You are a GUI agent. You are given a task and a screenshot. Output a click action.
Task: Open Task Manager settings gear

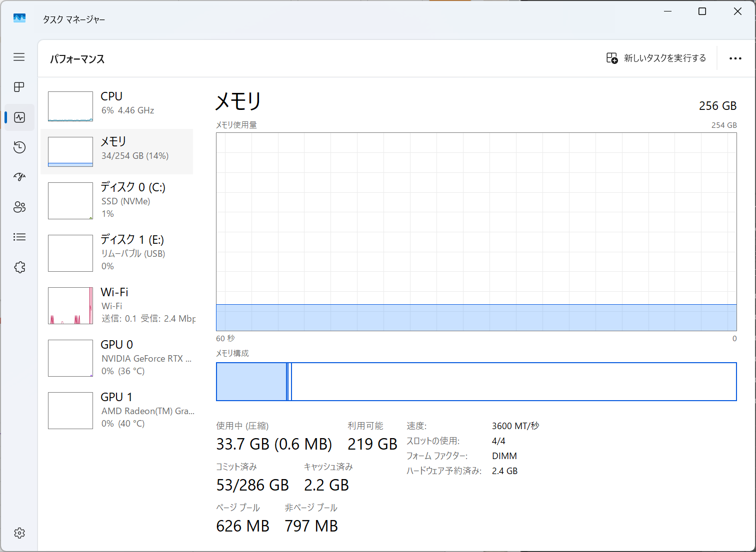point(19,533)
